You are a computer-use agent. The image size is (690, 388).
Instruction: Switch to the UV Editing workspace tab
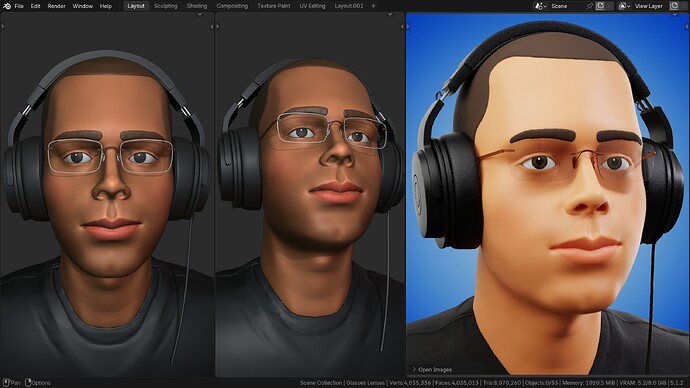(312, 6)
